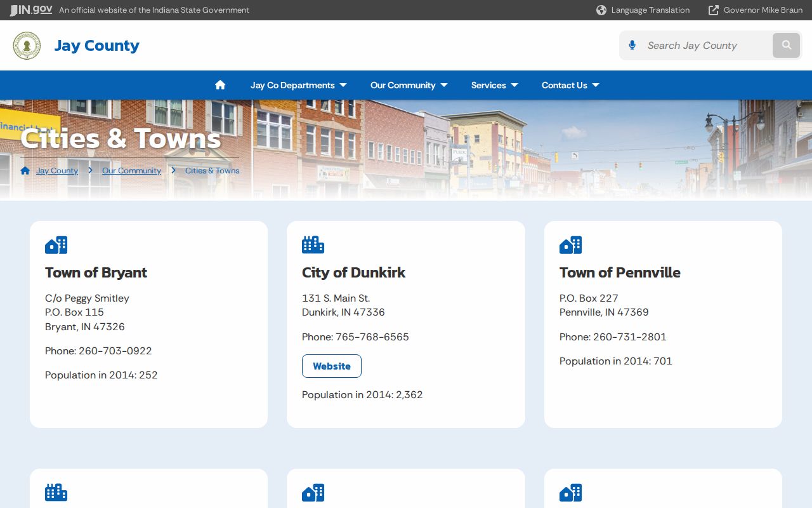Click the "131 S. Main St." address line
The width and height of the screenshot is (812, 508).
coord(336,298)
